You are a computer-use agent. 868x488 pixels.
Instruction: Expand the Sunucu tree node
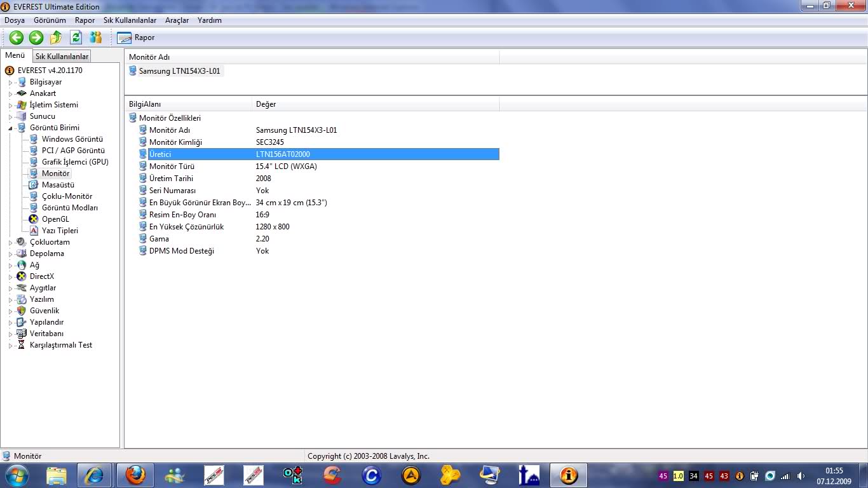10,116
